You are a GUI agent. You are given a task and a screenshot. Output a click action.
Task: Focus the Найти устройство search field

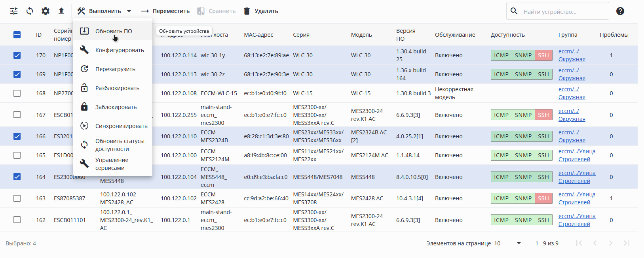[563, 11]
